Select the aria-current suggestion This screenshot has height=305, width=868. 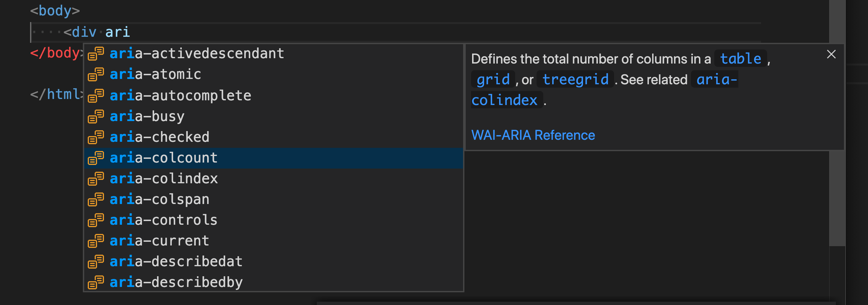159,241
